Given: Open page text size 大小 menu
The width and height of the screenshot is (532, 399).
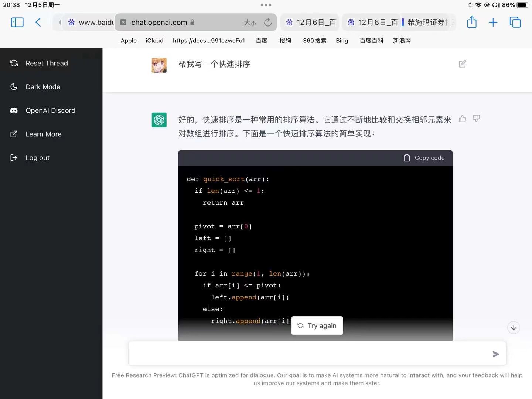Looking at the screenshot, I should 250,23.
